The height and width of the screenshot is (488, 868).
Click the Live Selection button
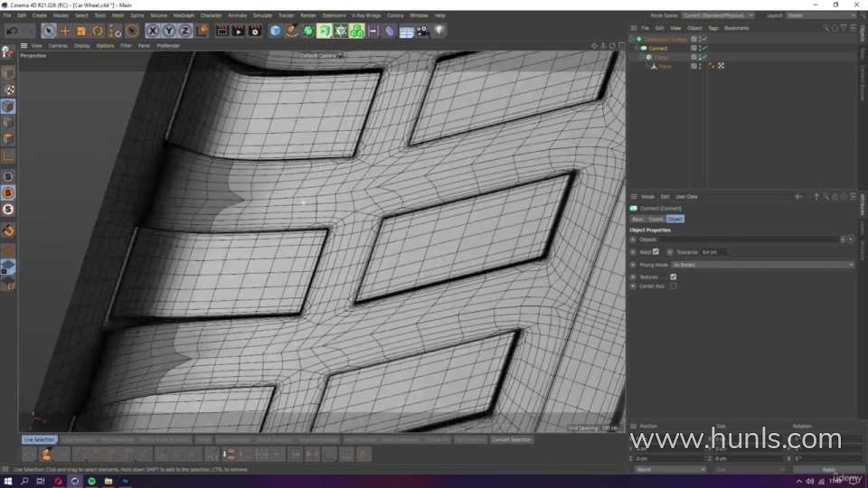(39, 439)
